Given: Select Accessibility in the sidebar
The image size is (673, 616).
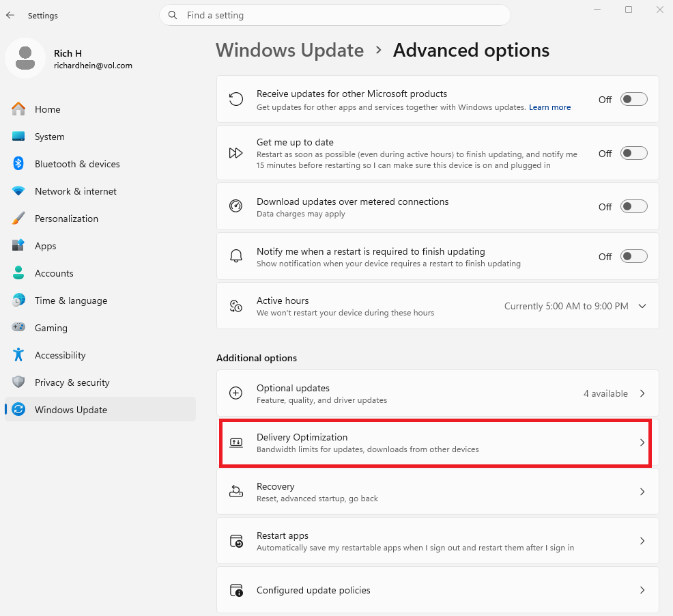Looking at the screenshot, I should (x=100, y=355).
